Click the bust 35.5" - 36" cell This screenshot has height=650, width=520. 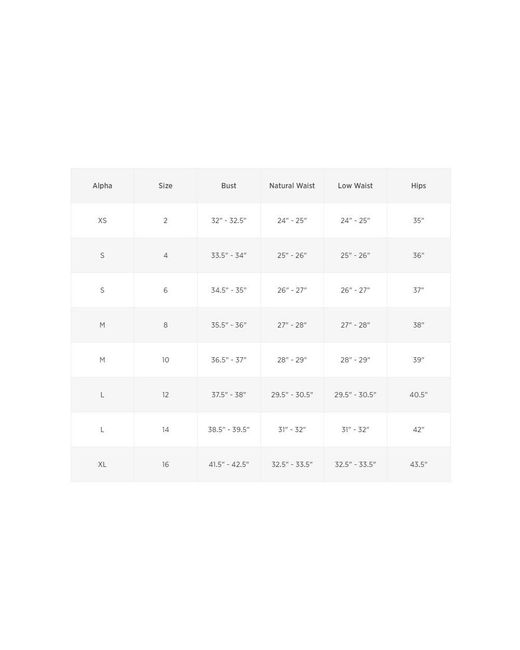point(228,325)
